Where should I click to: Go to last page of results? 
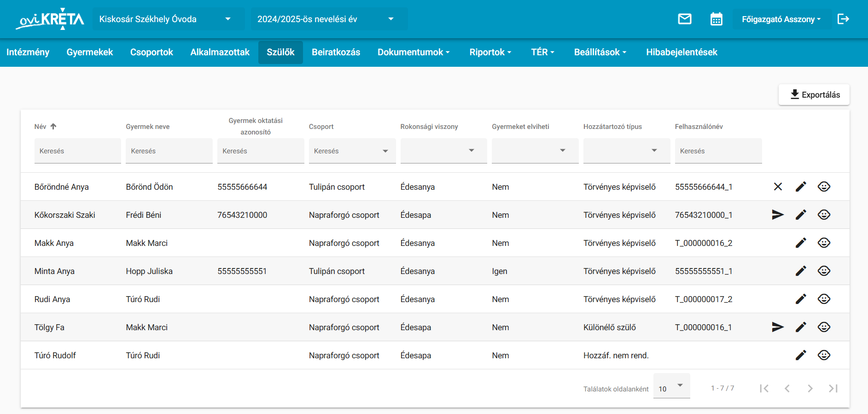[x=833, y=388]
